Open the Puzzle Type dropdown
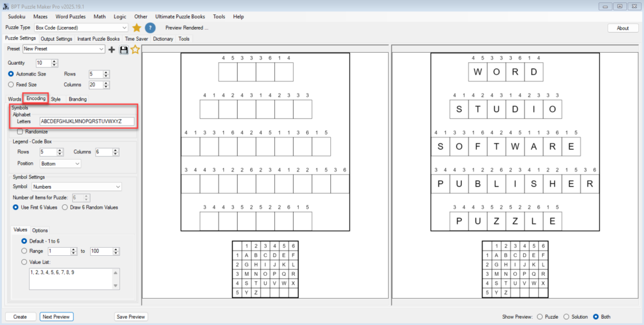 click(x=81, y=28)
